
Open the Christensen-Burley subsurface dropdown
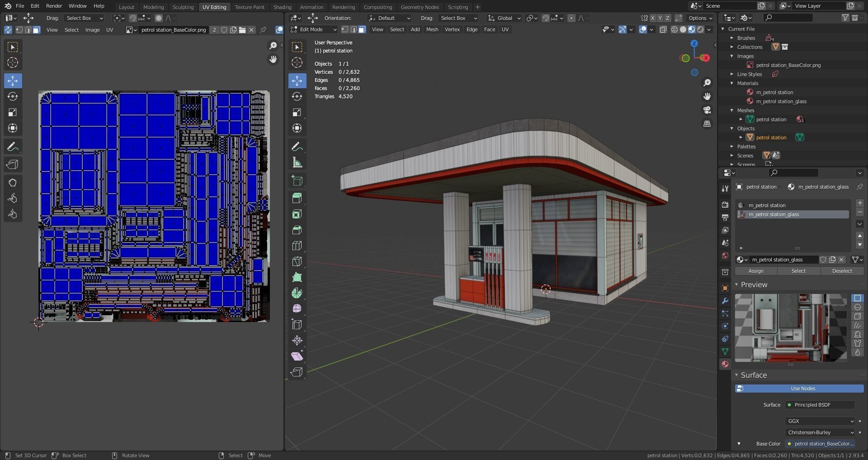click(820, 432)
